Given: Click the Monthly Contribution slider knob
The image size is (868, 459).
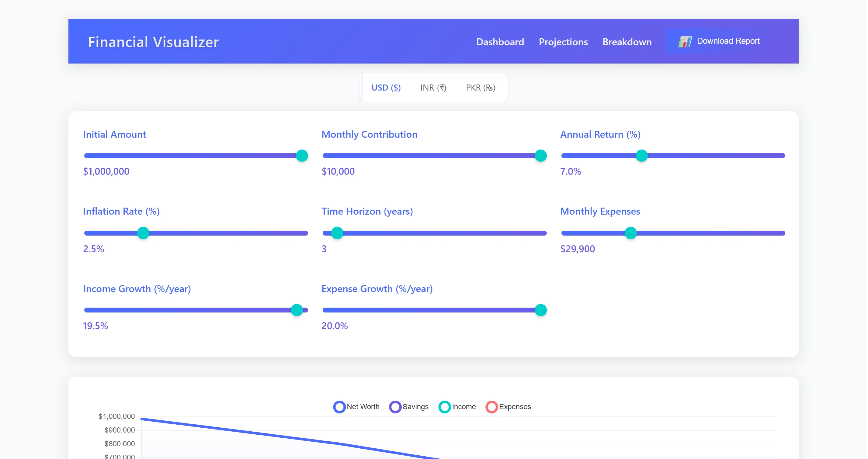Looking at the screenshot, I should click(540, 156).
